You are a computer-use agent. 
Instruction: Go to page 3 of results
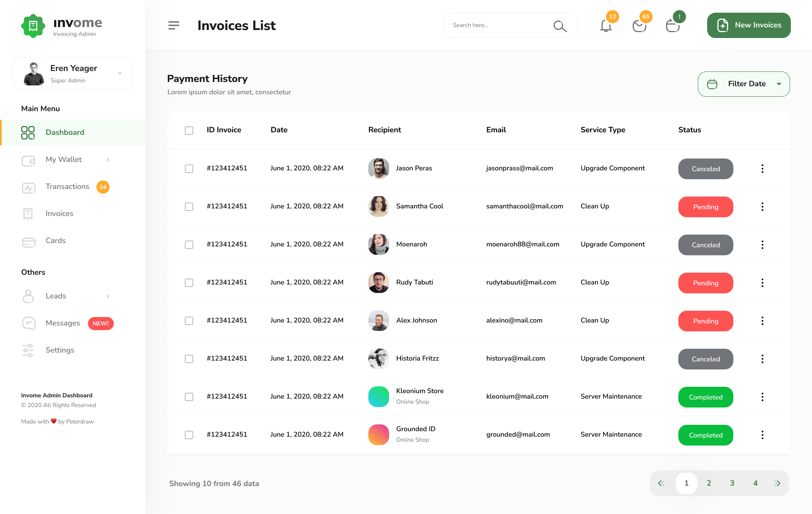coord(732,483)
